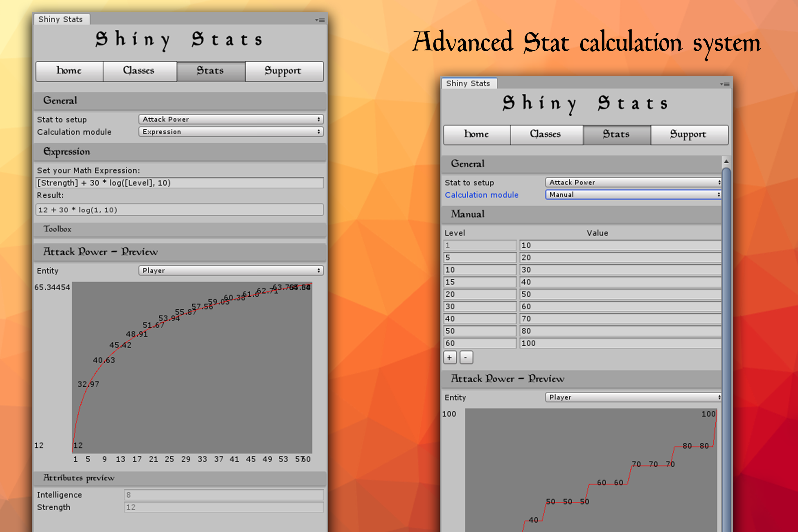This screenshot has height=532, width=798.
Task: Click value field containing 100
Action: (x=620, y=343)
